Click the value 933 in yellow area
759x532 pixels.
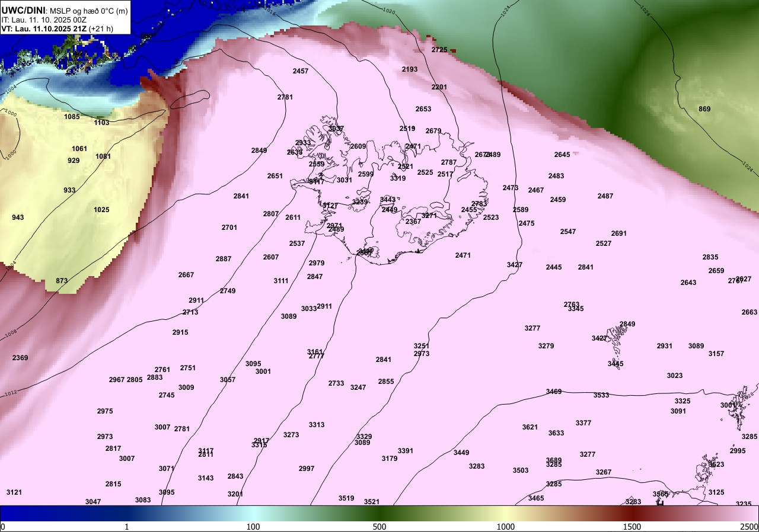click(69, 190)
